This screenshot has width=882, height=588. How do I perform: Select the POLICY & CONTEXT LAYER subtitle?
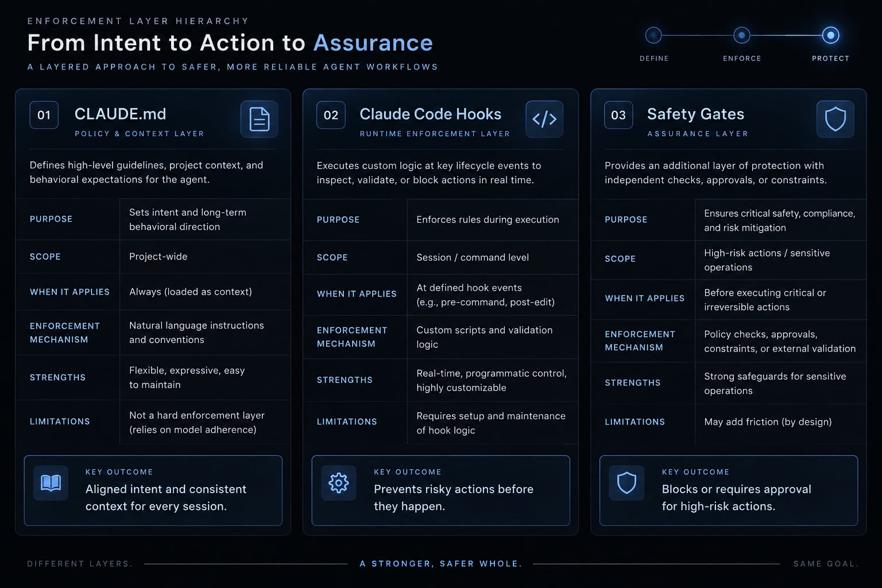pos(140,134)
